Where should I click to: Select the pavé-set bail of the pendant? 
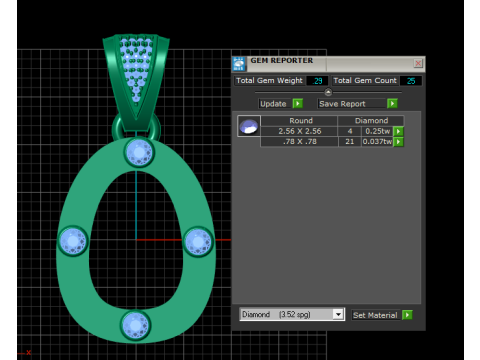(136, 82)
